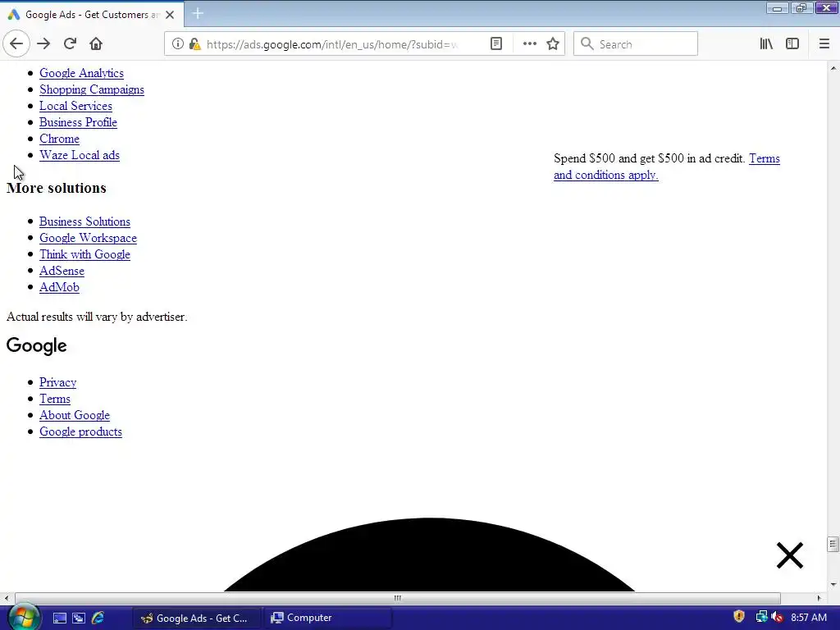Viewport: 840px width, 630px height.
Task: Dismiss overlay with the large X
Action: pyautogui.click(x=790, y=555)
